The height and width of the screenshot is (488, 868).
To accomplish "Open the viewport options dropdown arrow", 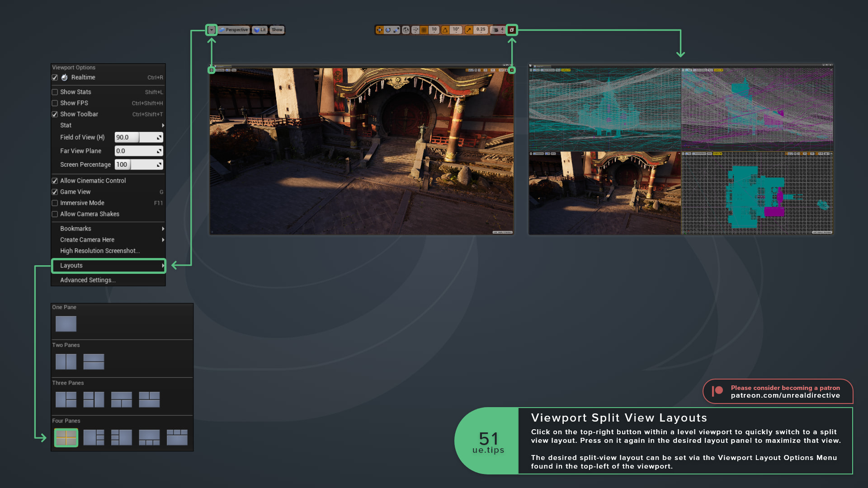I will pos(212,30).
